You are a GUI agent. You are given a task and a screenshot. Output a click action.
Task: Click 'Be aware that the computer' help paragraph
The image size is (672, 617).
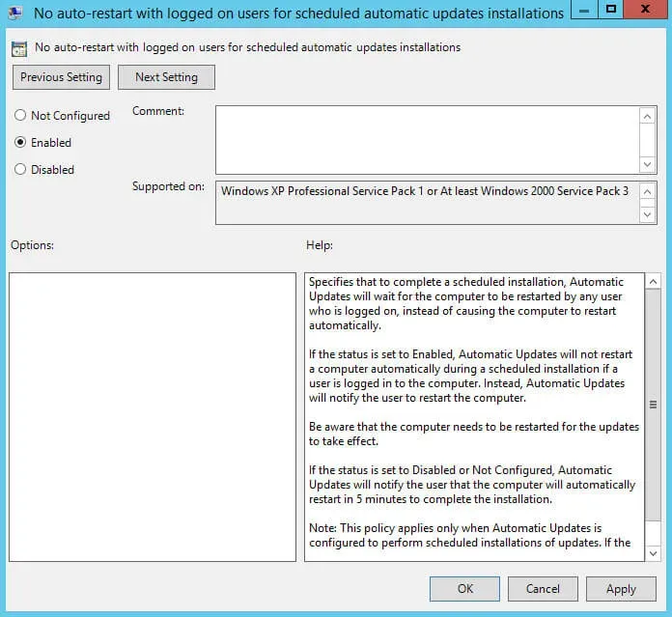tap(474, 434)
